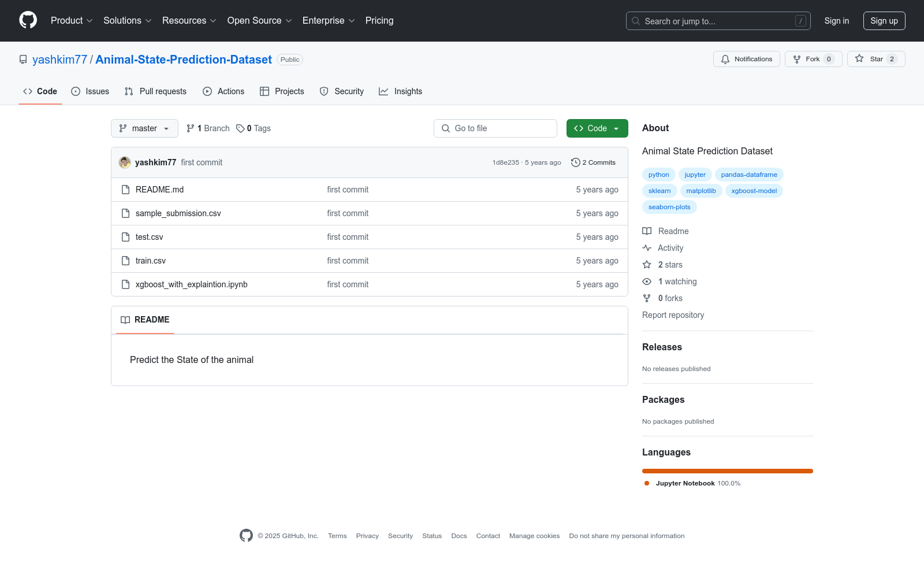Click the matplotlib topic tag
The height and width of the screenshot is (578, 924).
[x=701, y=191]
